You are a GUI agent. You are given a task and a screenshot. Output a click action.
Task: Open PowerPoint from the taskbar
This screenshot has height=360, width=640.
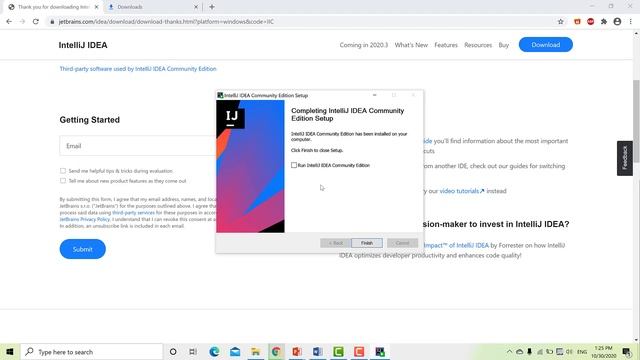(297, 351)
